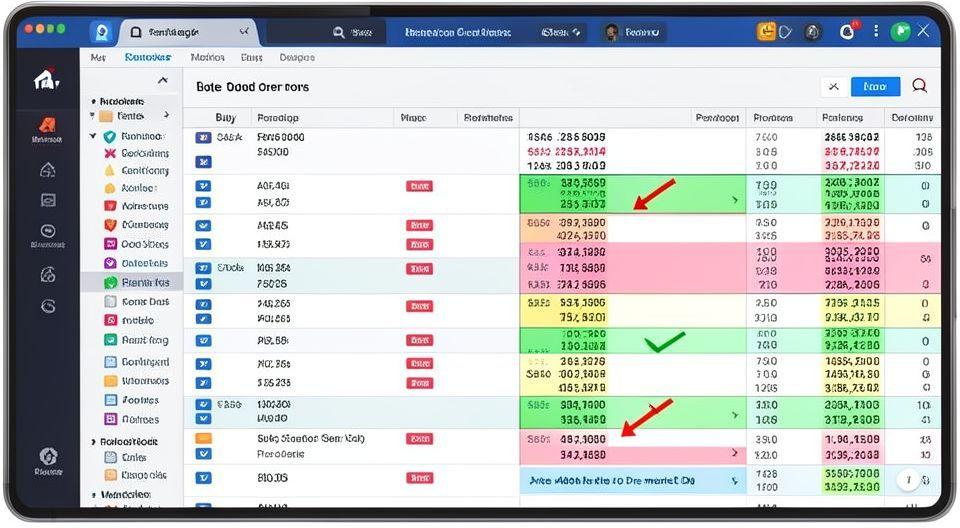Expand the folder item using its right chevron
The width and height of the screenshot is (960, 528).
pos(166,116)
